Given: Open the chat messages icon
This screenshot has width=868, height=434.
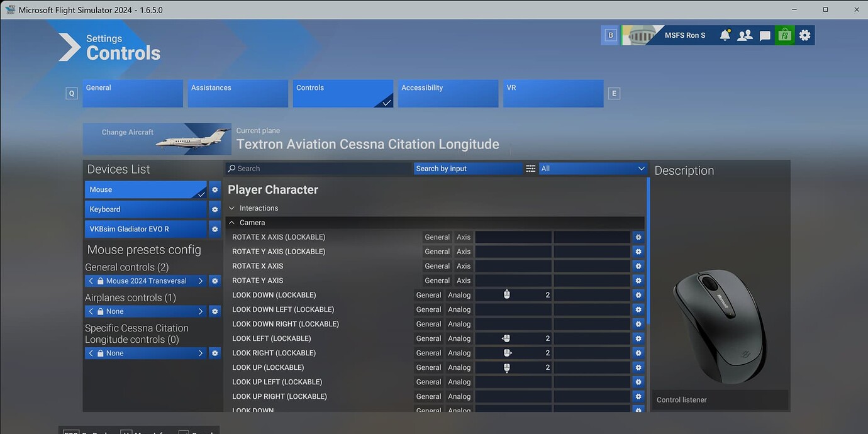Looking at the screenshot, I should [765, 36].
